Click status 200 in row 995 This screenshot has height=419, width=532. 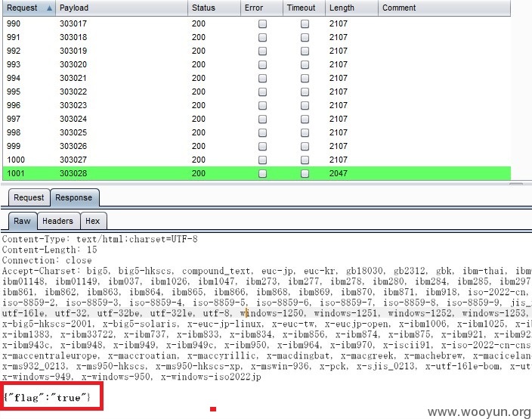pyautogui.click(x=199, y=92)
